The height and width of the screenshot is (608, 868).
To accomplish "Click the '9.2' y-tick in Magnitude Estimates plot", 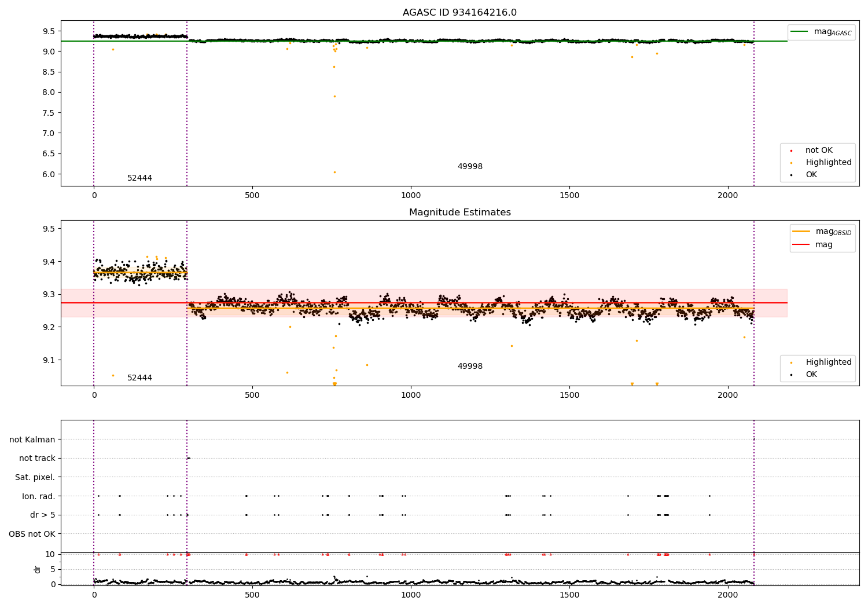I will tap(49, 327).
